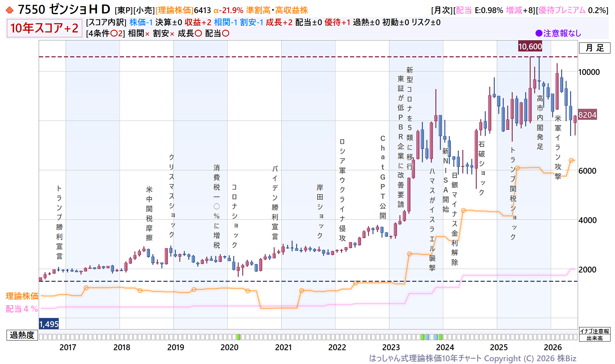
Task: Click the 増減+8 text
Action: click(x=520, y=10)
